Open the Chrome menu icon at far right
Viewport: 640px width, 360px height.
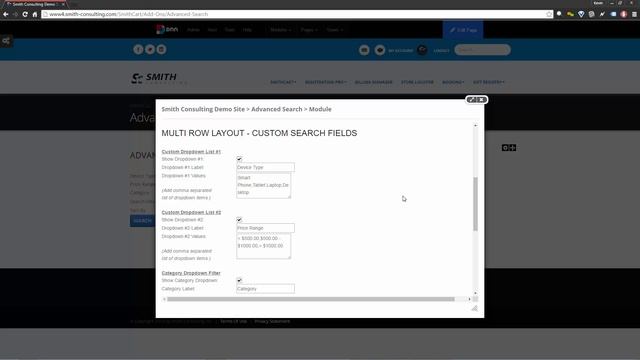coord(634,14)
